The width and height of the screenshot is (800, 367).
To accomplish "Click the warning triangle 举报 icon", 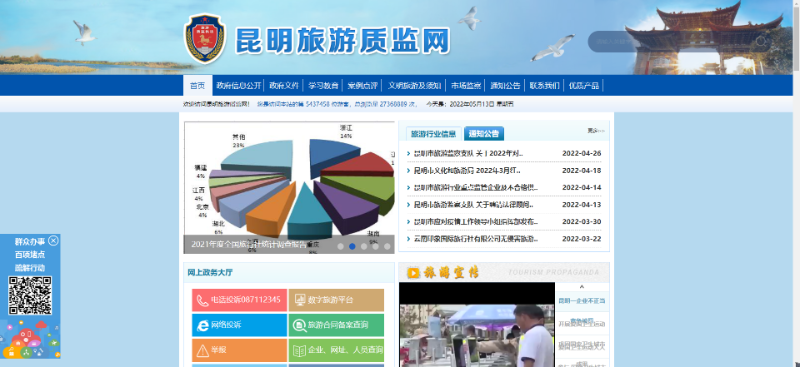I will click(203, 350).
